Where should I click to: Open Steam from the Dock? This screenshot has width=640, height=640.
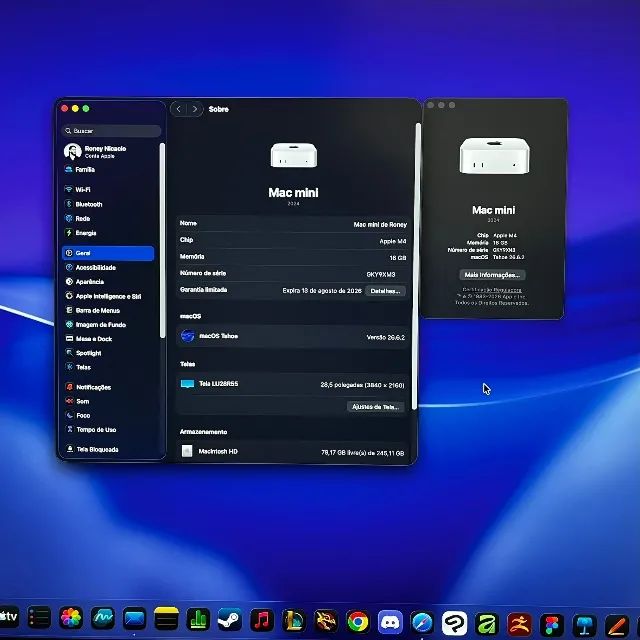pos(229,620)
